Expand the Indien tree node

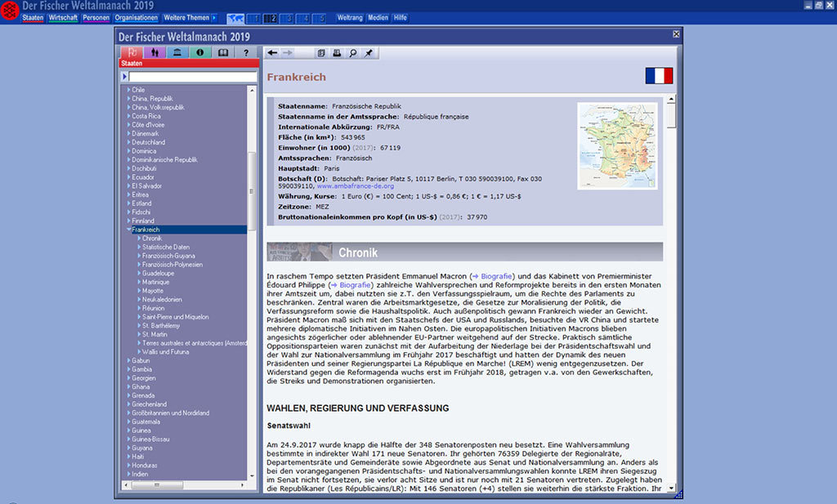click(128, 474)
